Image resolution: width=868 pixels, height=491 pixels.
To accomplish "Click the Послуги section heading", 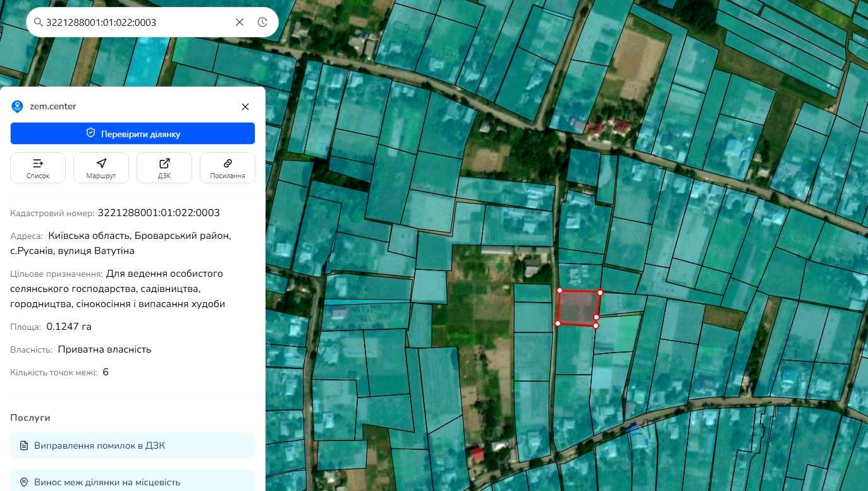I will [30, 418].
